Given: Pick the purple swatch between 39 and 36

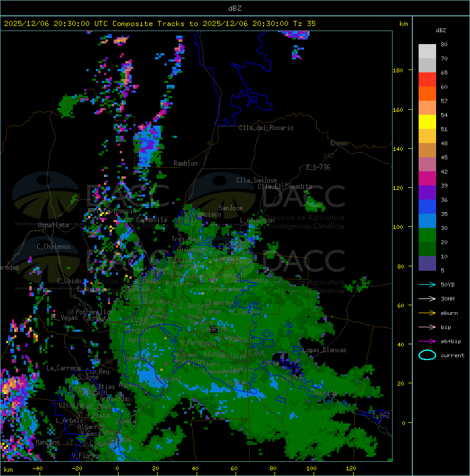Looking at the screenshot, I should coord(427,192).
